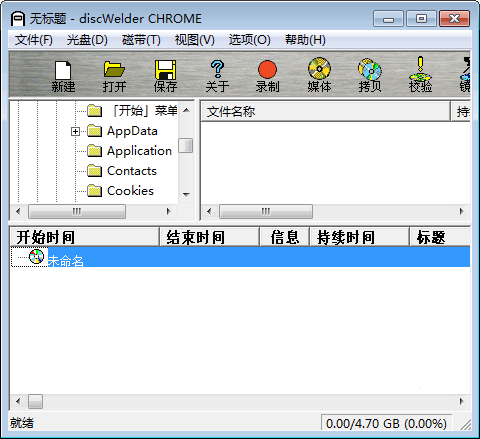The image size is (480, 439).
Task: Click file list horizontal scroll left arrow
Action: pos(209,211)
